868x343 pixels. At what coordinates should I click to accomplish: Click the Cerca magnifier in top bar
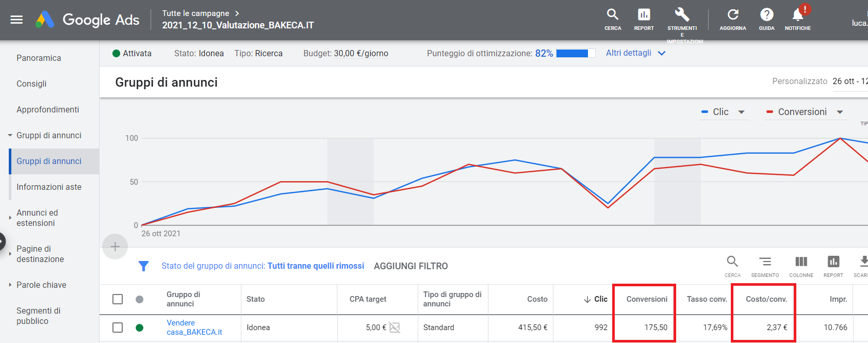(612, 15)
